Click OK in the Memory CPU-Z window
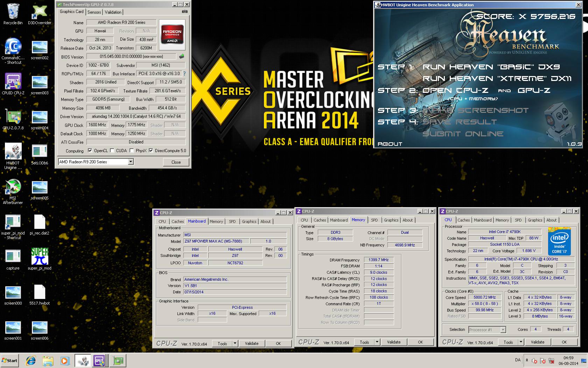The image size is (588, 368). 420,342
